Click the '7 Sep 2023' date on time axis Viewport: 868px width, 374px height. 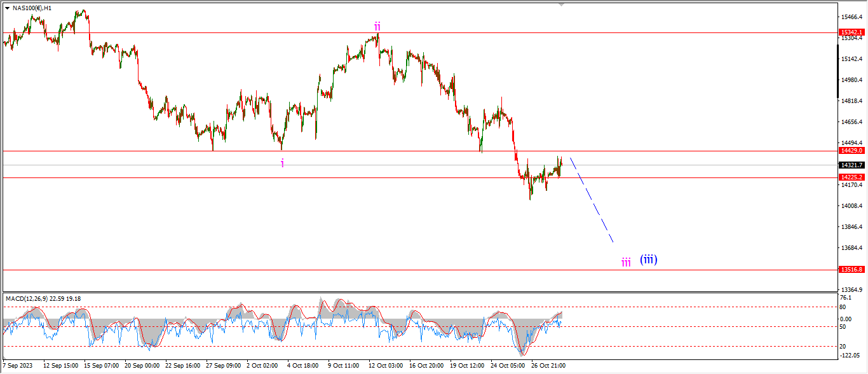pos(17,366)
